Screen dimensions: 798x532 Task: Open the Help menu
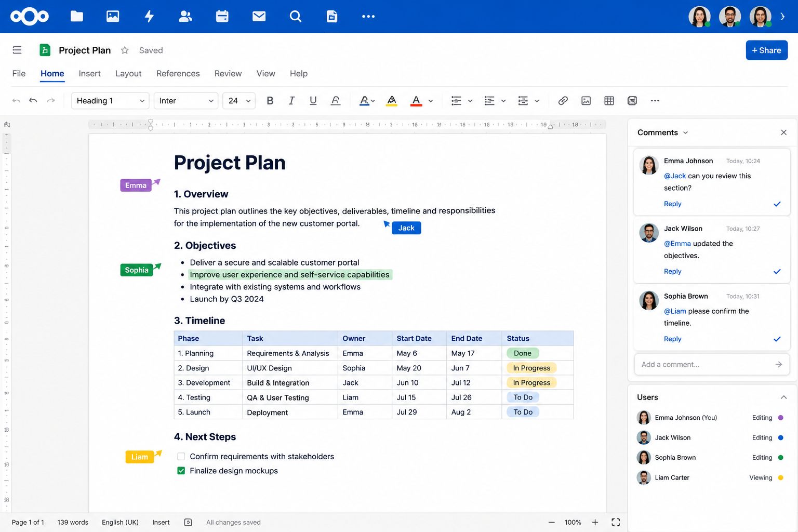pyautogui.click(x=299, y=73)
